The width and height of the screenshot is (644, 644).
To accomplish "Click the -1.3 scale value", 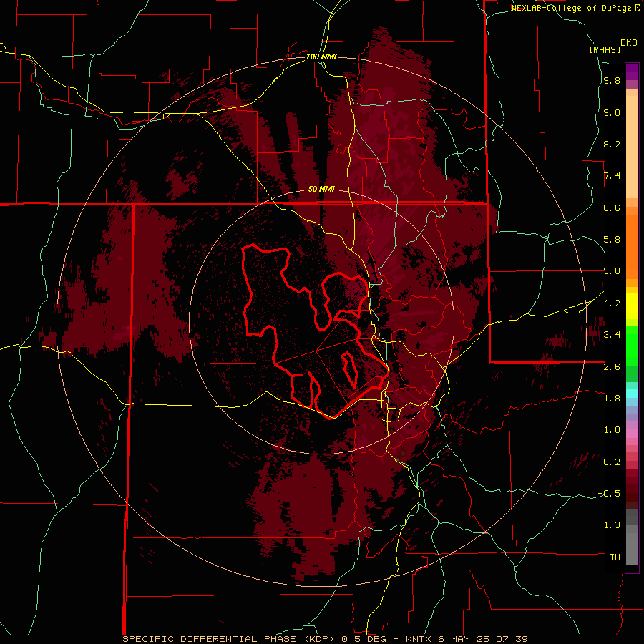I will 609,525.
